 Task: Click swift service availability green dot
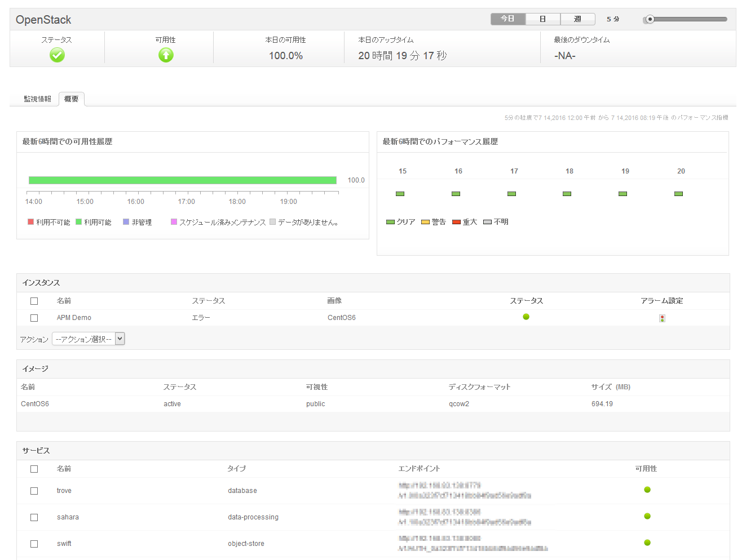click(647, 543)
